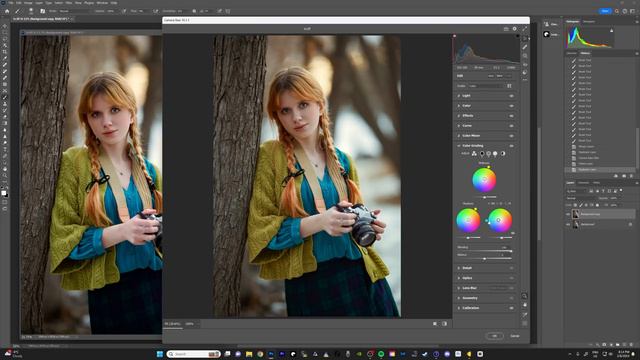
Task: Select the Healing tool in Camera Raw sidebar
Action: [x=525, y=47]
